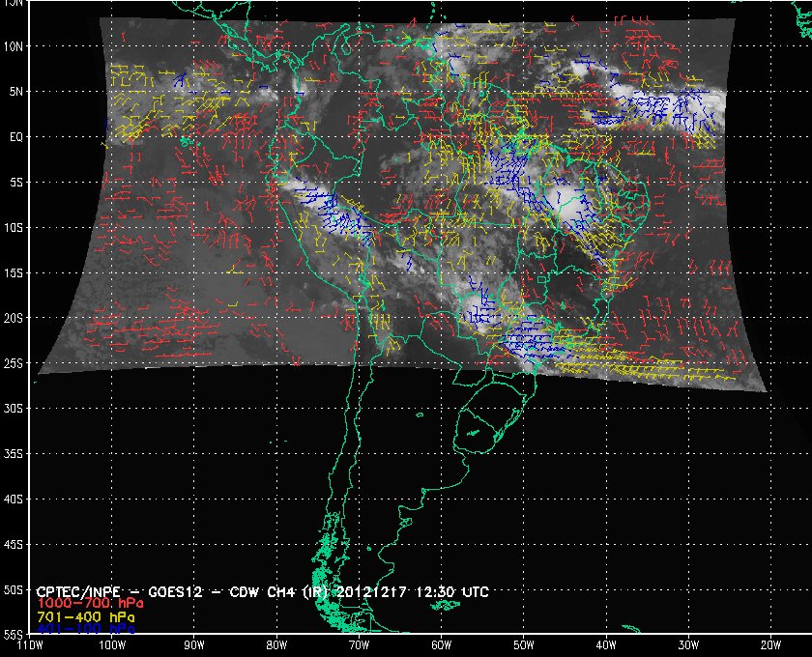The width and height of the screenshot is (812, 657).
Task: Click the 15S latitude axis label
Action: click(14, 272)
